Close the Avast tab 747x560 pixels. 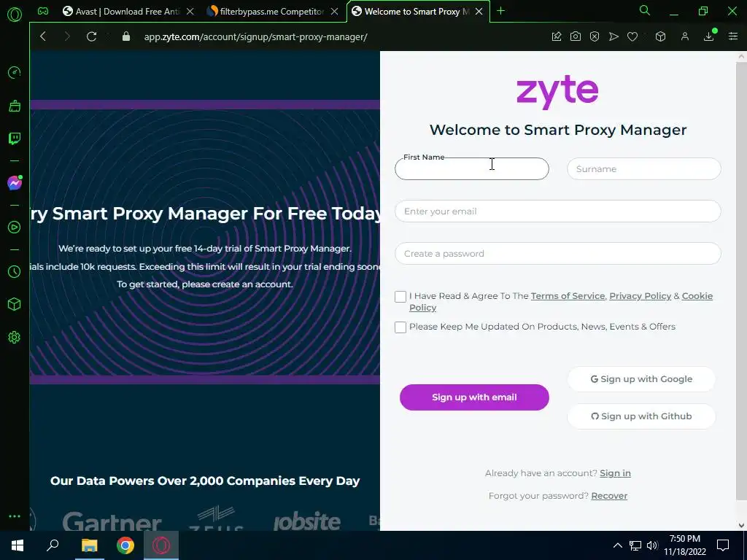(190, 12)
